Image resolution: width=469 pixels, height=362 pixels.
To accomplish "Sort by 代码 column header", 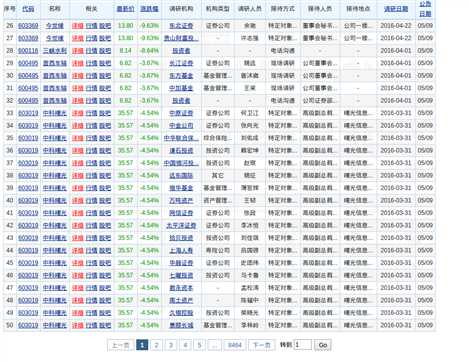I will tap(28, 9).
